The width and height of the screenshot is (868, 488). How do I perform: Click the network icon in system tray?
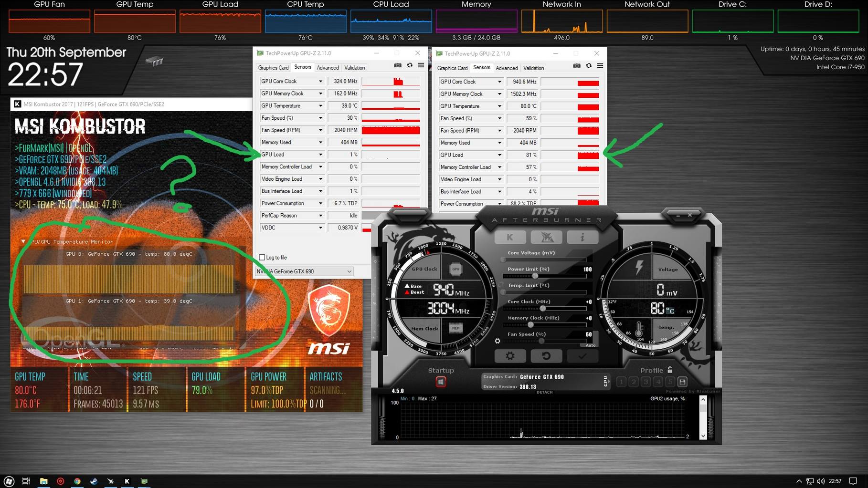pos(810,481)
